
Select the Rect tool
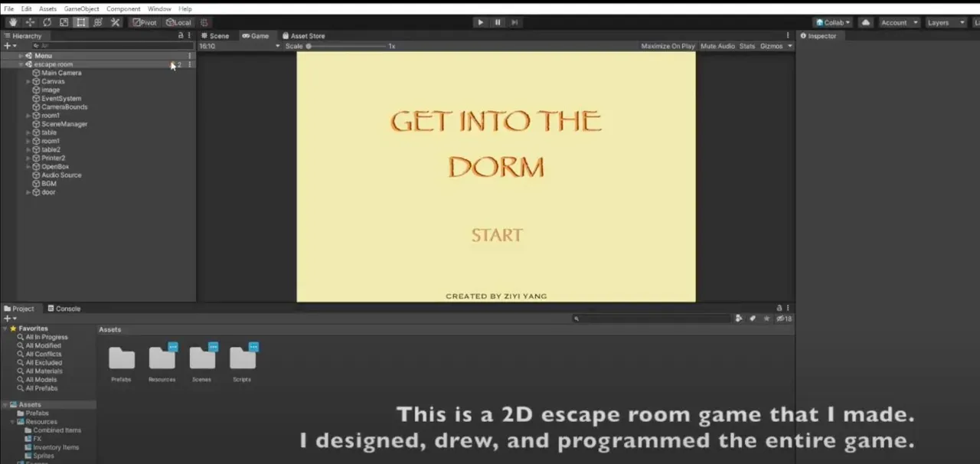point(81,22)
